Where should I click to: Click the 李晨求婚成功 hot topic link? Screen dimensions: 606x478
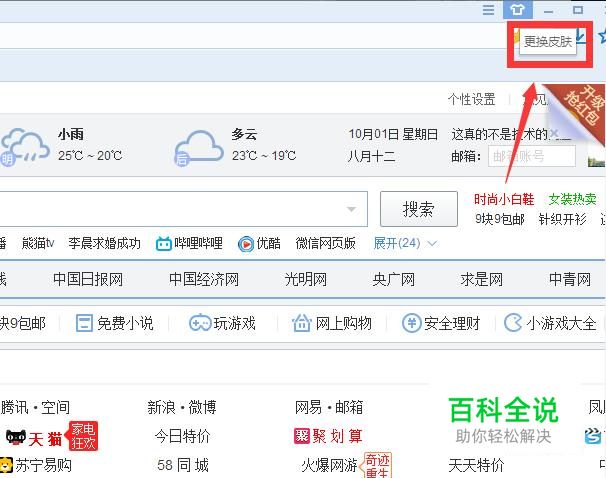click(x=104, y=243)
